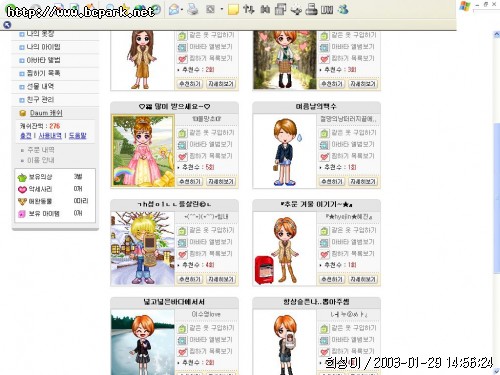Click the fax printer toolbar icon
Screen dimensions: 500x375
(x=311, y=9)
